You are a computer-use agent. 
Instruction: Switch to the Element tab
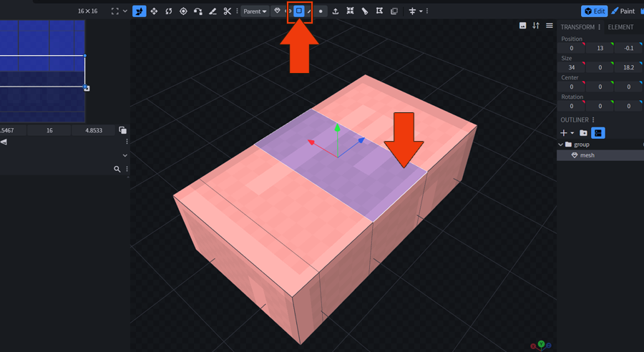(x=620, y=27)
